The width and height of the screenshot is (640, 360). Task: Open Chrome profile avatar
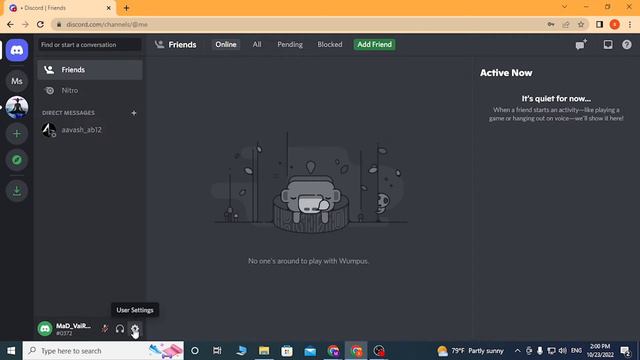614,24
